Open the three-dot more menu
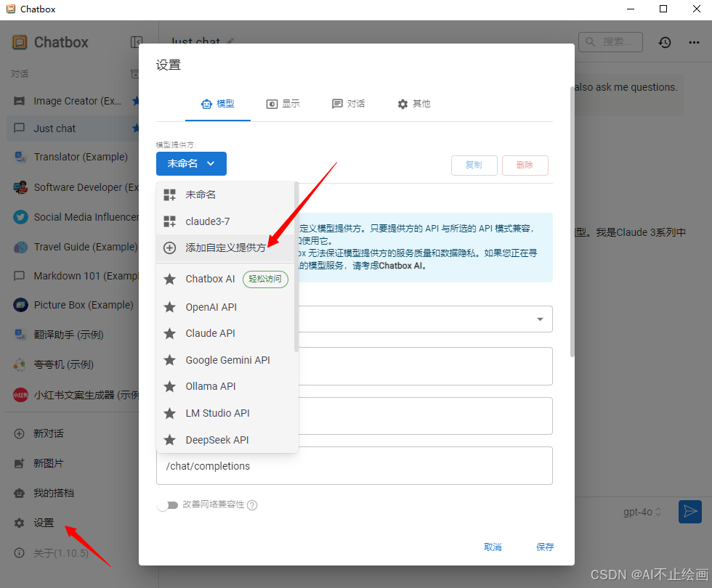 pos(694,42)
